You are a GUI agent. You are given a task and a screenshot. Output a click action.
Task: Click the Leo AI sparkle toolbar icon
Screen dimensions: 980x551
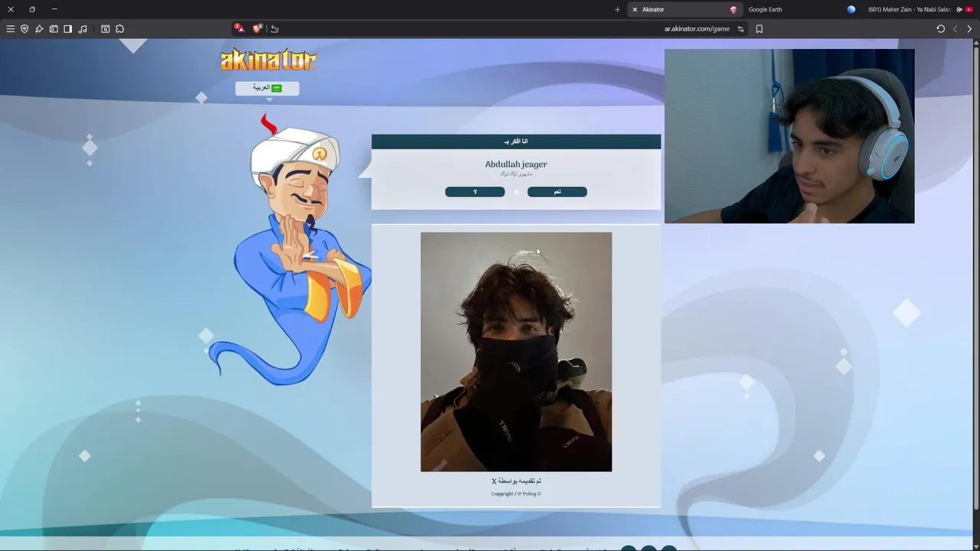[39, 29]
